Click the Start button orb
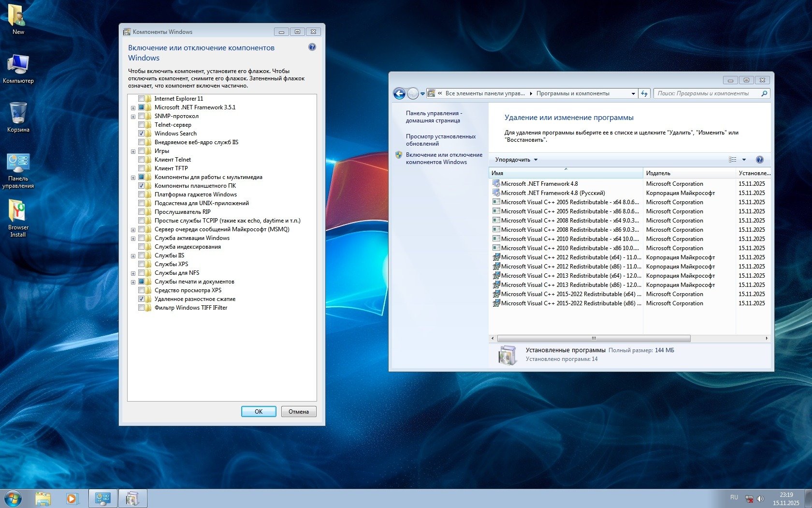The image size is (812, 508). click(13, 498)
